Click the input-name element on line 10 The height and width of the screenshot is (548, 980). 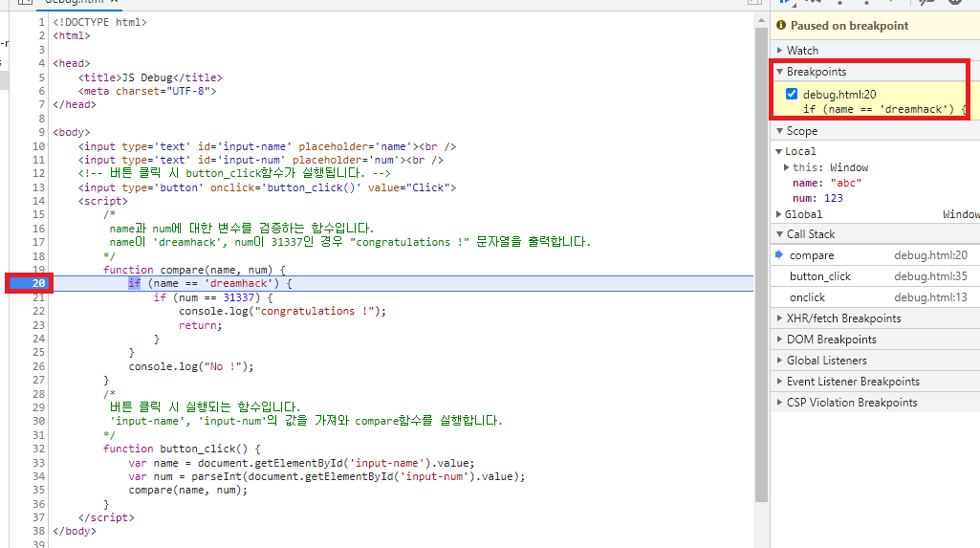[267, 146]
